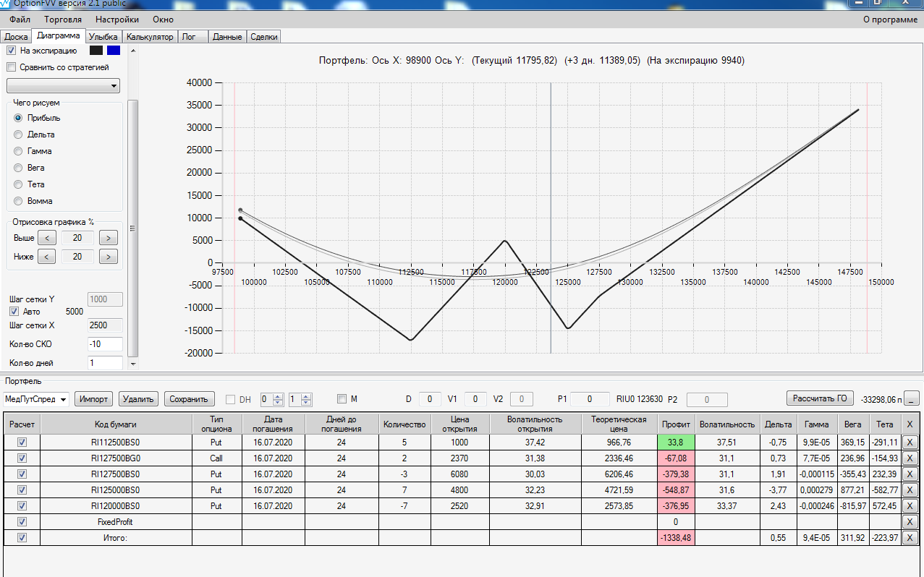Open О программе menu item

click(x=891, y=20)
